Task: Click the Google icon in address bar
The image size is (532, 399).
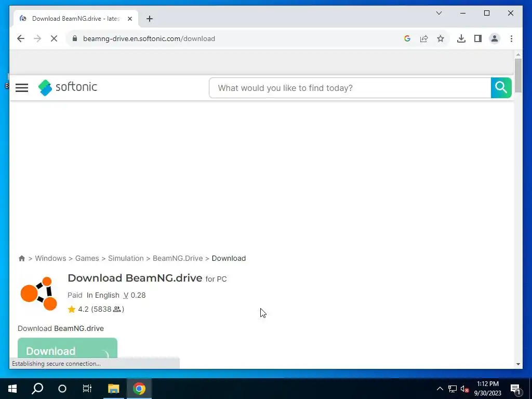Action: (407, 38)
